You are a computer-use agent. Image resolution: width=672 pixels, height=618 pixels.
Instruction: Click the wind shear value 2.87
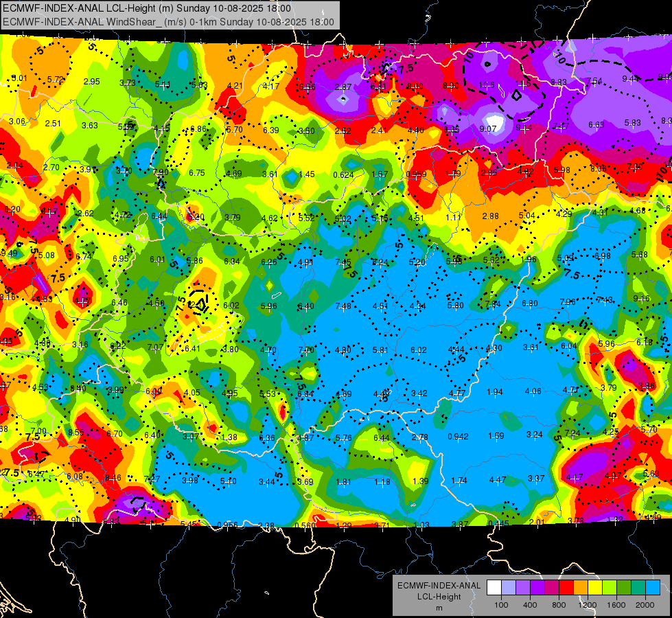click(343, 87)
